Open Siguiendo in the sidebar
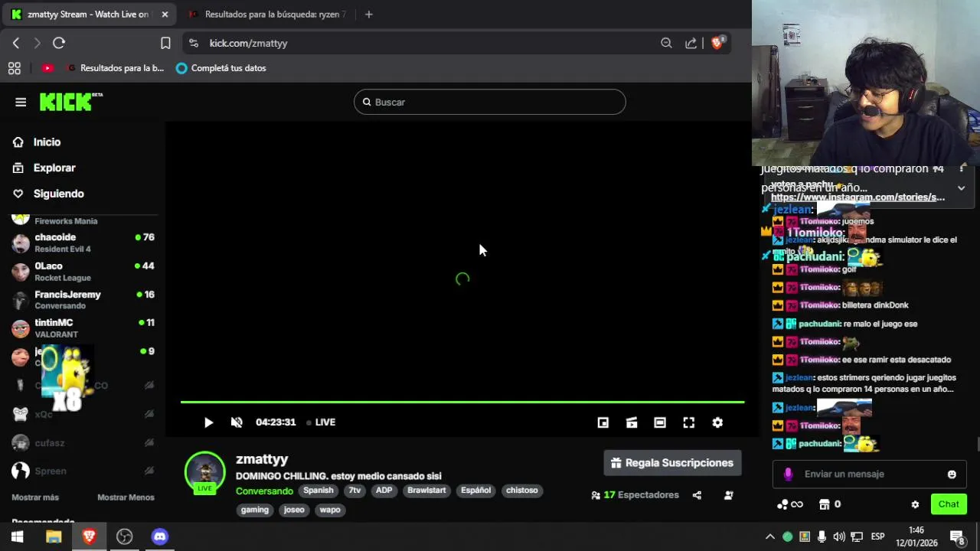The width and height of the screenshot is (980, 551). (58, 194)
